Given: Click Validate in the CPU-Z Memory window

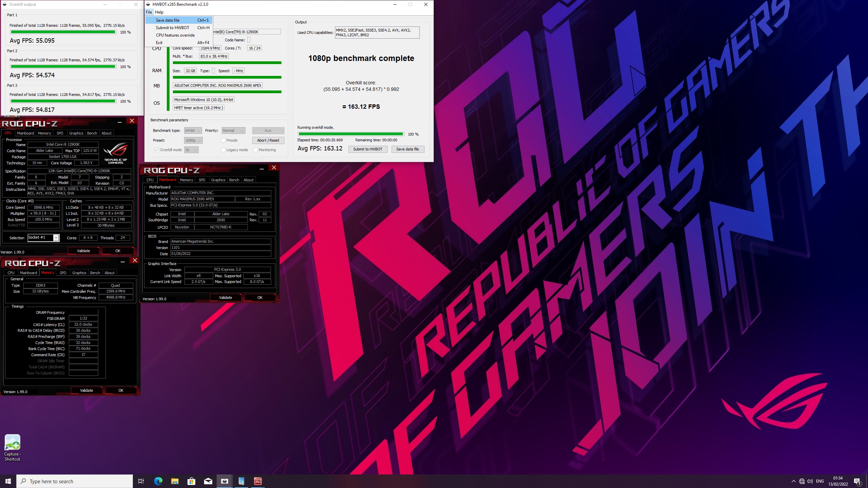Looking at the screenshot, I should [x=86, y=390].
